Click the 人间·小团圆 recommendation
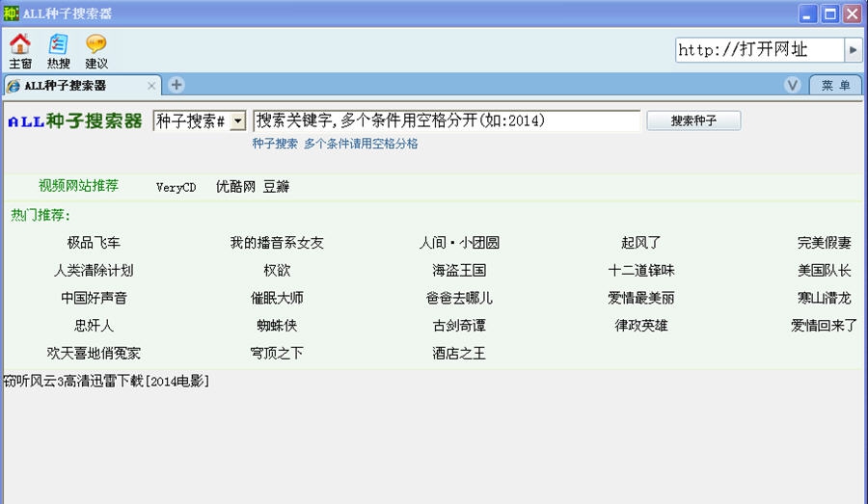 point(459,242)
